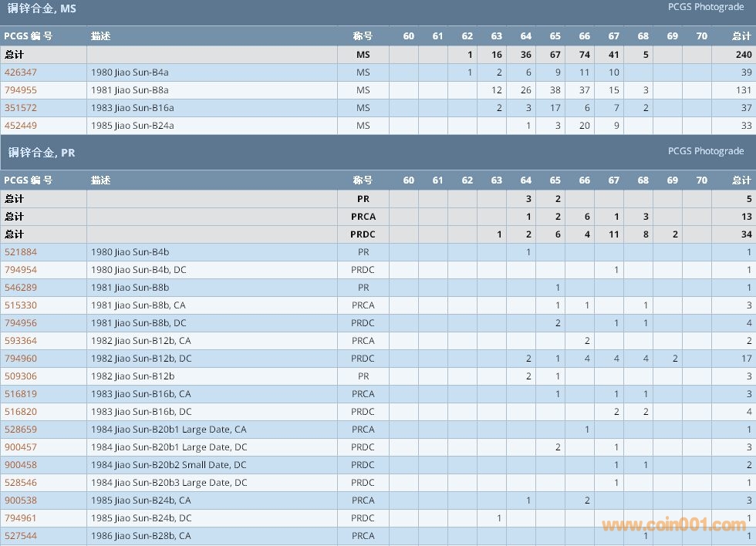
Task: Open PCGS number 900458 Small Date entry
Action: [21, 465]
